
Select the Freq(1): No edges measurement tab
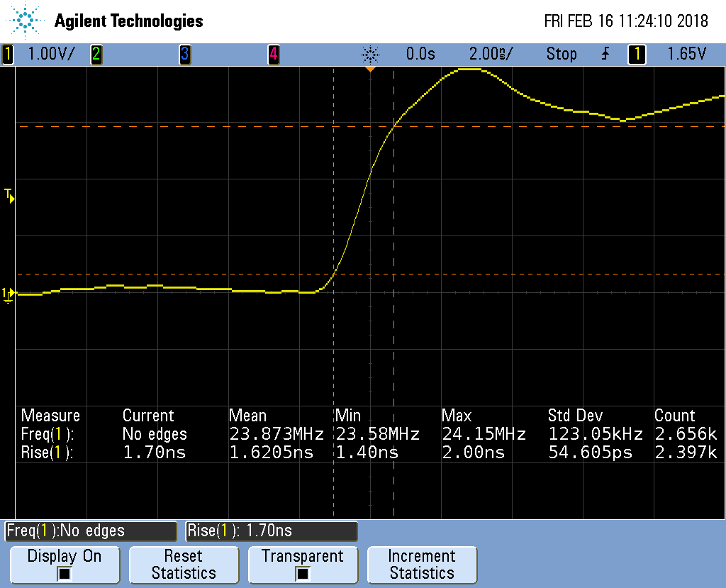tap(90, 531)
